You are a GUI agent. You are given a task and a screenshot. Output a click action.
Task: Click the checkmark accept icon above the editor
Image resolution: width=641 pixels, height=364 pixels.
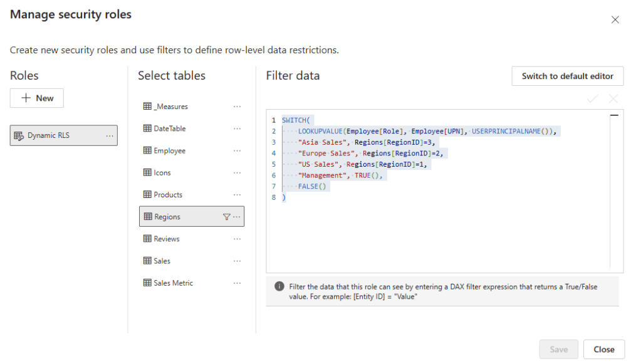click(592, 98)
